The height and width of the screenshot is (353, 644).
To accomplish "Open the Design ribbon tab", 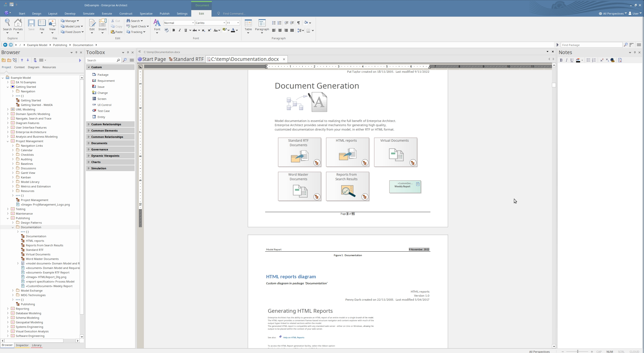I will point(36,14).
